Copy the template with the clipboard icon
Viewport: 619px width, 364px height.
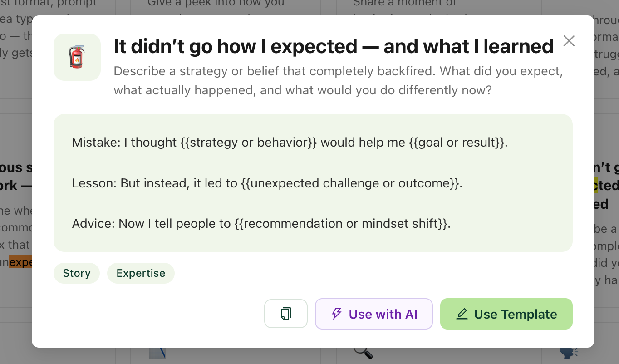[286, 314]
